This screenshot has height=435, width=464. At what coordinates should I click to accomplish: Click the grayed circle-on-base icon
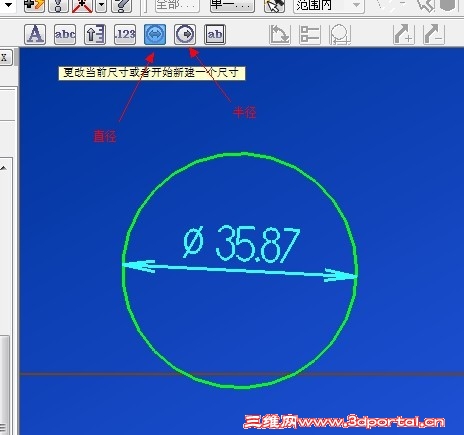[340, 34]
